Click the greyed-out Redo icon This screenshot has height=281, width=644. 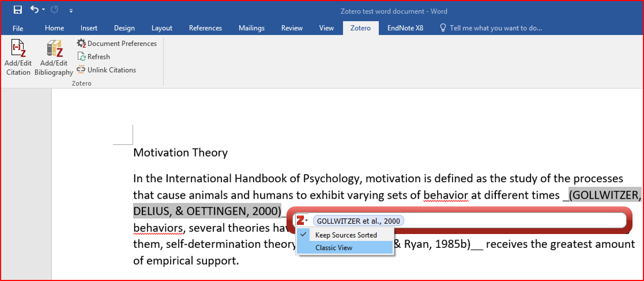tap(54, 10)
